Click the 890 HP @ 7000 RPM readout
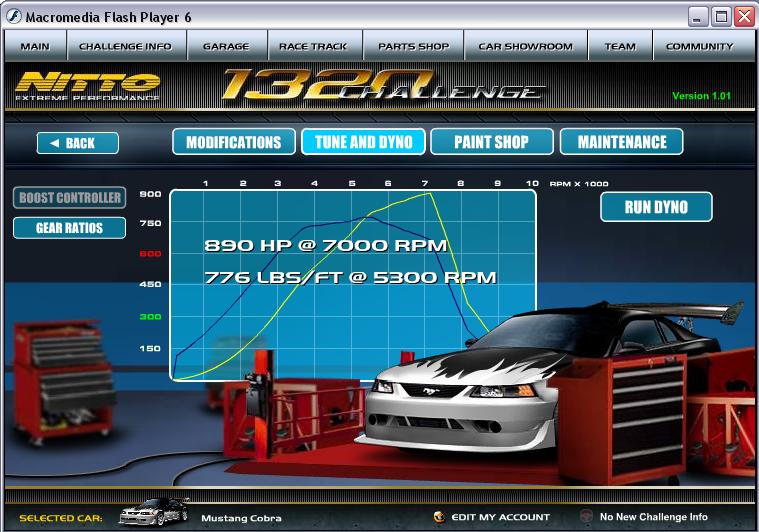Viewport: 759px width, 532px height. click(x=325, y=245)
